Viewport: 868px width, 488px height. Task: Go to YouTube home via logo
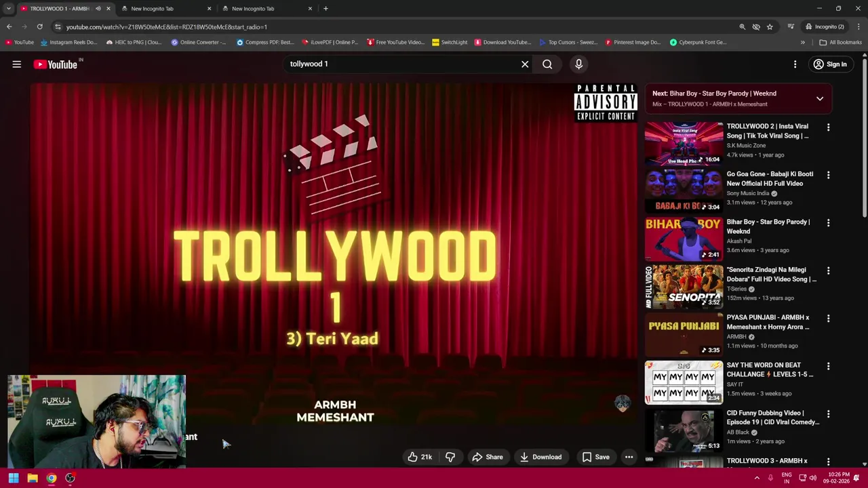click(x=56, y=64)
